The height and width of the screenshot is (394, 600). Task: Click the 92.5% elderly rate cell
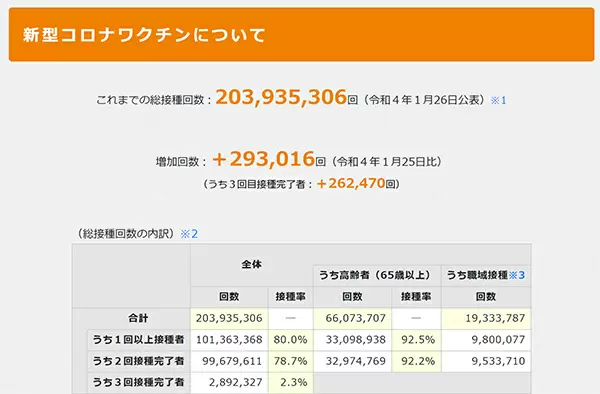coord(416,339)
